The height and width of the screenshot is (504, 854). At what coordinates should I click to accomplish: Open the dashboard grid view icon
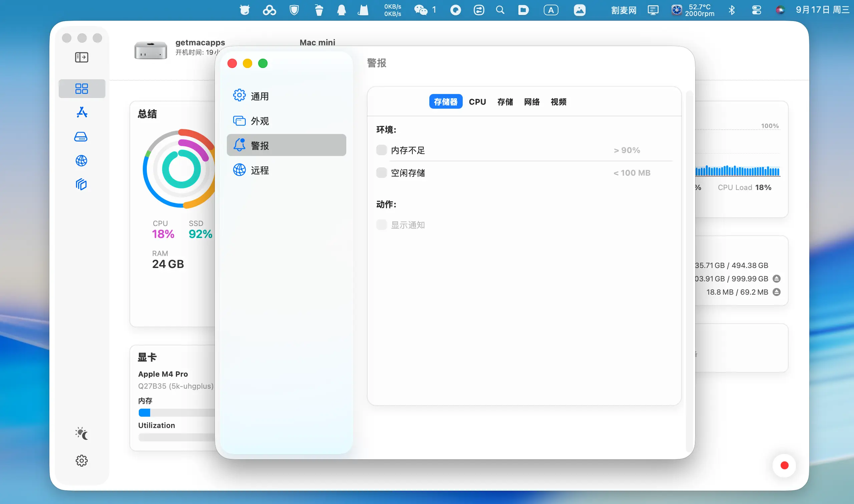click(81, 89)
